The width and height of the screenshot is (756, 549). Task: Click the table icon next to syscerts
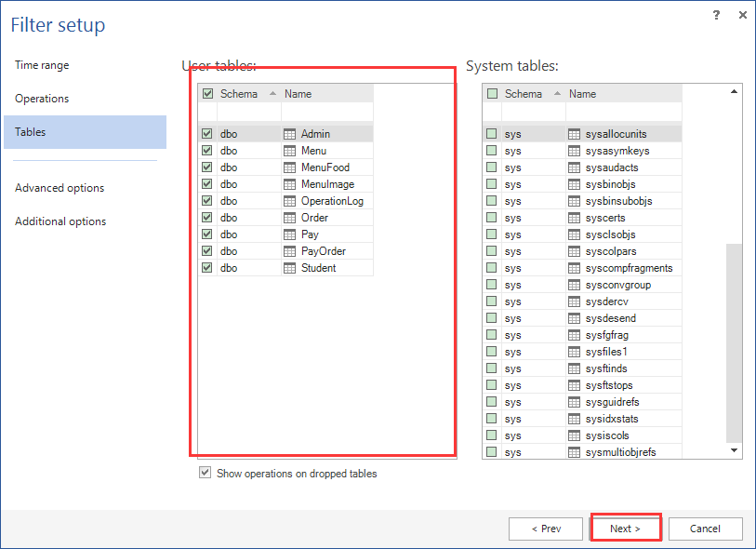click(x=574, y=217)
